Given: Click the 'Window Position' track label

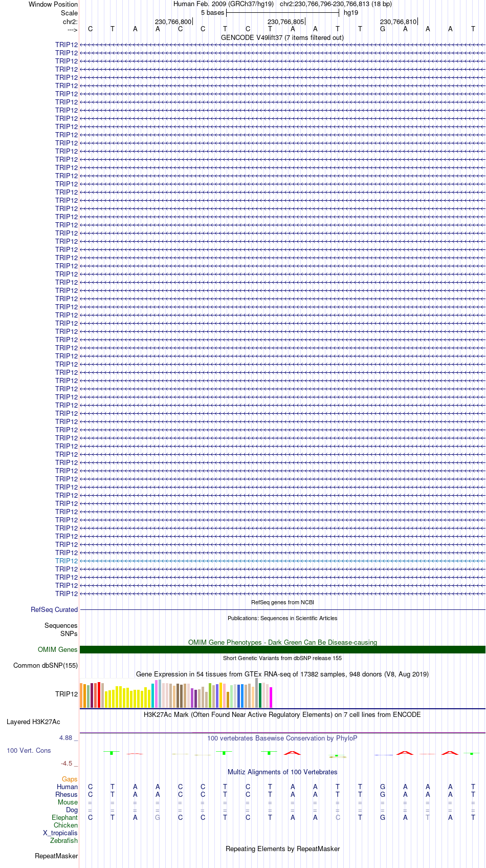Looking at the screenshot, I should pos(53,5).
